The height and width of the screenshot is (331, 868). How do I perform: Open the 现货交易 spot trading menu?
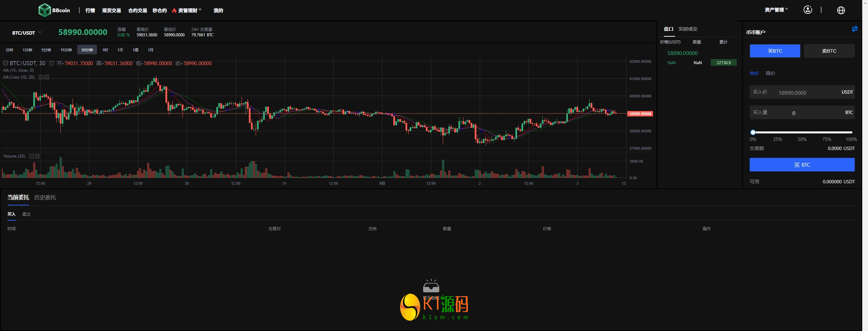112,11
